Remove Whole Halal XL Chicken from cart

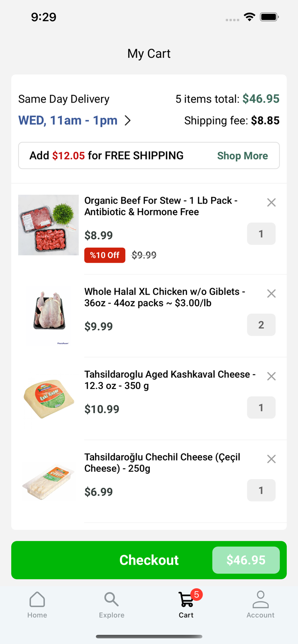(x=271, y=294)
